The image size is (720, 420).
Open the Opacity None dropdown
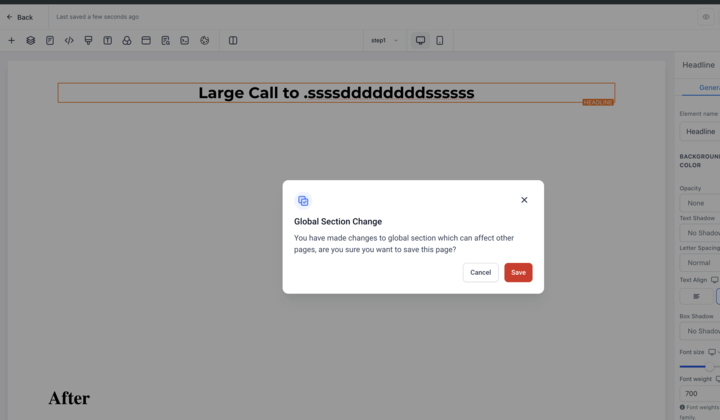(x=700, y=203)
